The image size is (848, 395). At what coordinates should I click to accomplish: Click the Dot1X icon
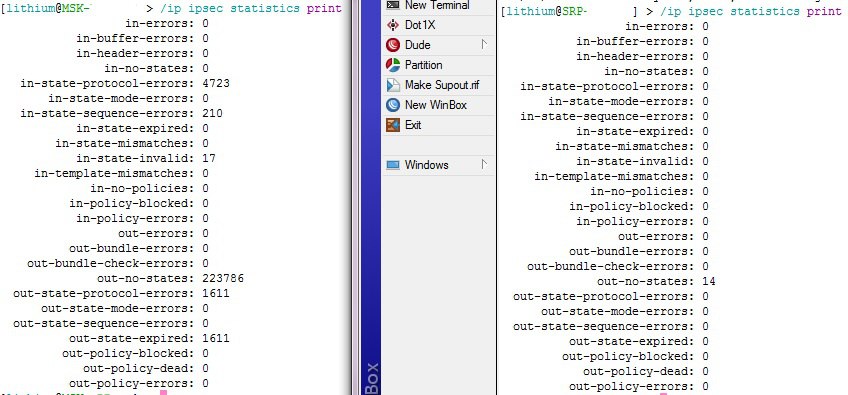coord(393,25)
